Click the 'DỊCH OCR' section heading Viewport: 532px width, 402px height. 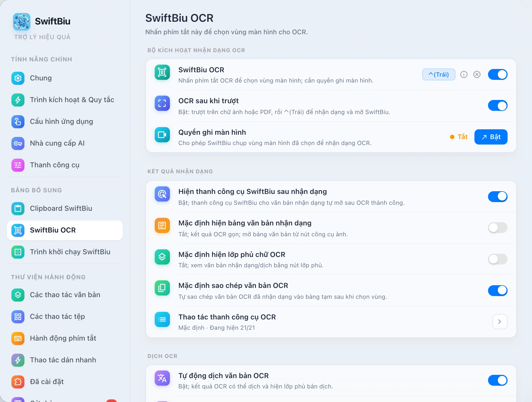[162, 356]
